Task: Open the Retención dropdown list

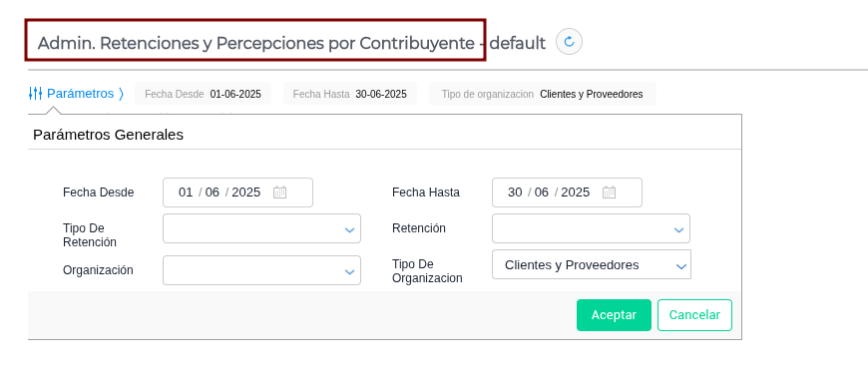Action: click(x=592, y=228)
